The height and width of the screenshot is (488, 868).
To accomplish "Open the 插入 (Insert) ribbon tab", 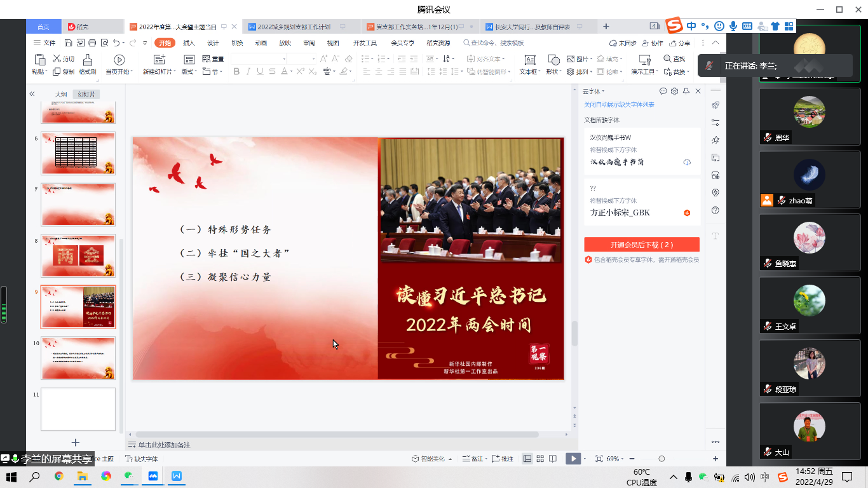I will [x=189, y=43].
